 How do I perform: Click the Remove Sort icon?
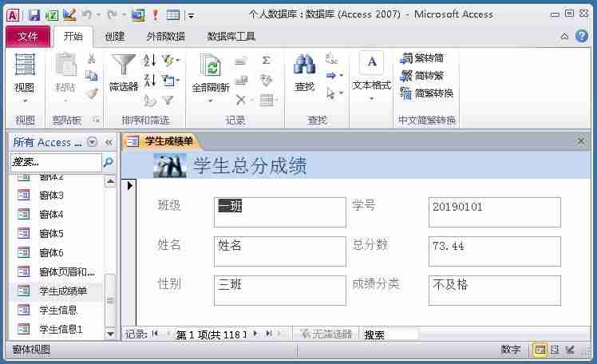coord(149,100)
